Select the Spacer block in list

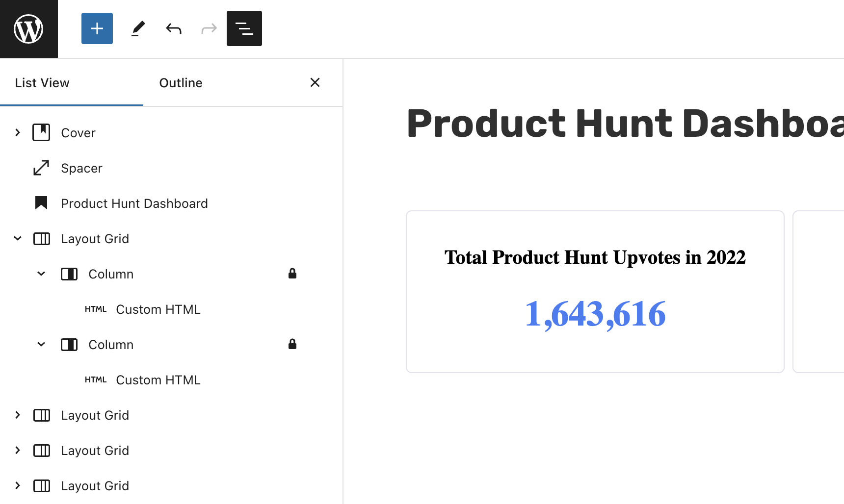click(x=81, y=168)
